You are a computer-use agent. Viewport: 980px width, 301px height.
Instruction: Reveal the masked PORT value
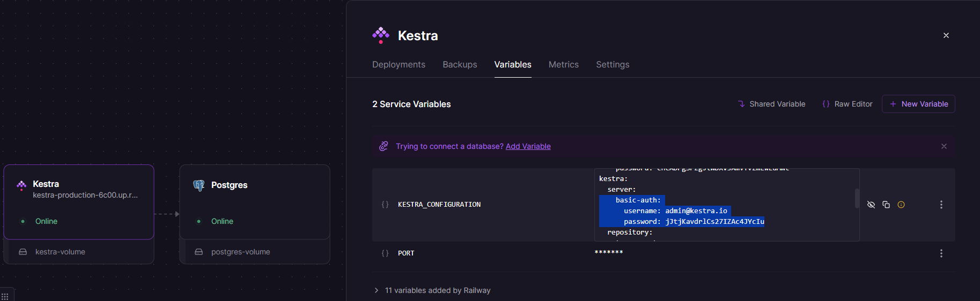tap(609, 252)
